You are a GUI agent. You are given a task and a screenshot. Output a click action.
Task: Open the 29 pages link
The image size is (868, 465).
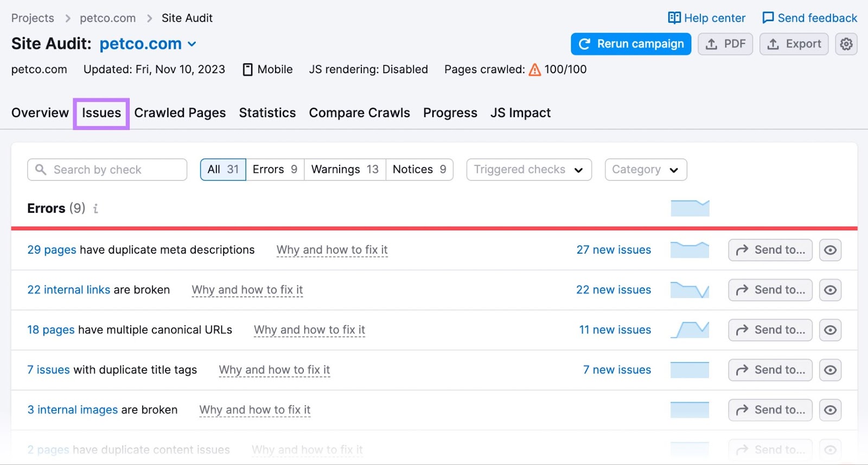[x=52, y=250]
